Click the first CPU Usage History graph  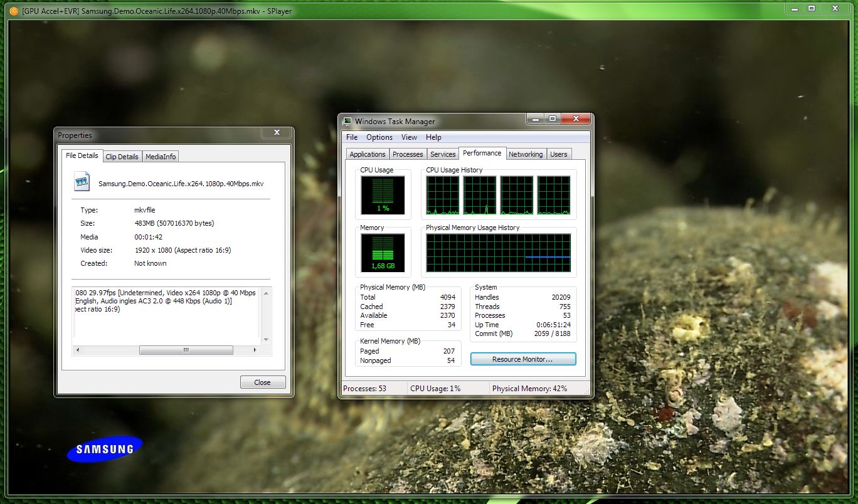443,195
